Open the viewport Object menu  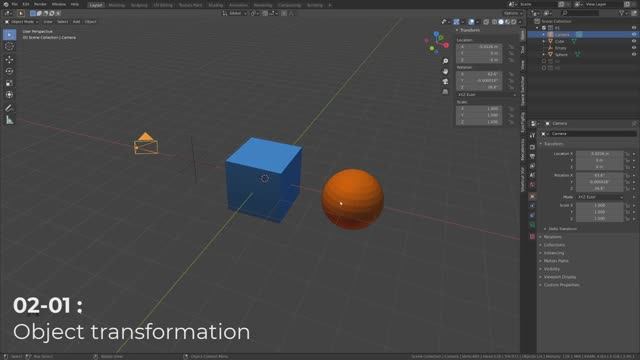tap(91, 22)
